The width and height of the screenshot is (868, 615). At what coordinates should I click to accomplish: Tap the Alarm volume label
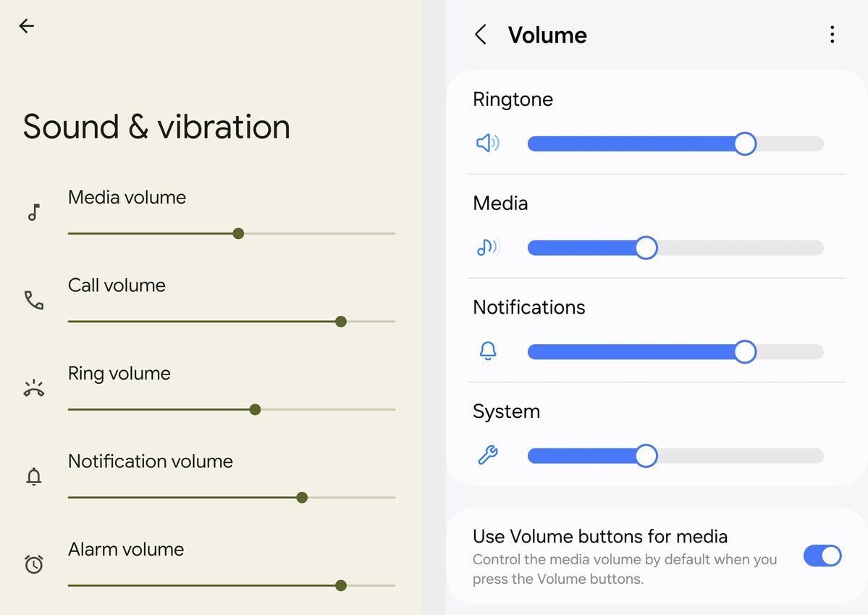(x=126, y=549)
